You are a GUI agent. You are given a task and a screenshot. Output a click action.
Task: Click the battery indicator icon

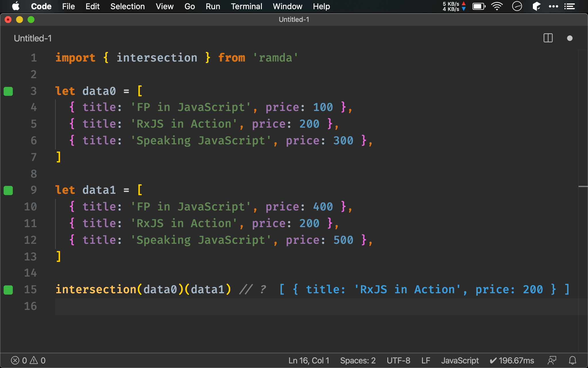(x=479, y=6)
